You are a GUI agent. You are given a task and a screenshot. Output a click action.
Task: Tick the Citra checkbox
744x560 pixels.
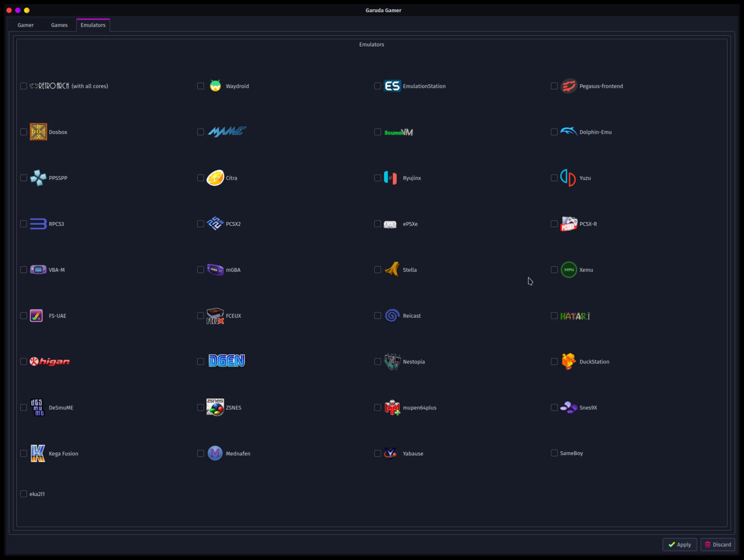pyautogui.click(x=201, y=178)
